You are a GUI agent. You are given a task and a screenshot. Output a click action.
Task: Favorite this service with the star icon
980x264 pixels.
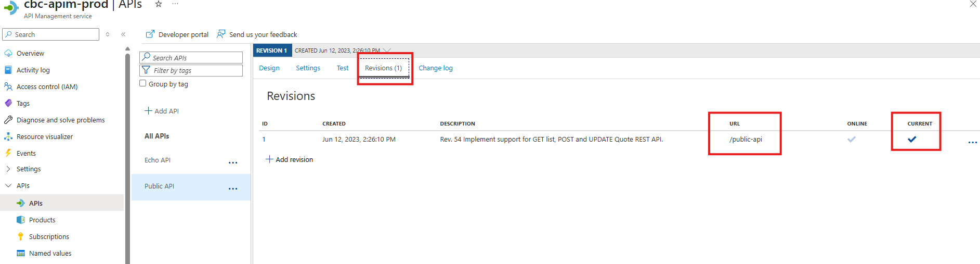pos(159,4)
